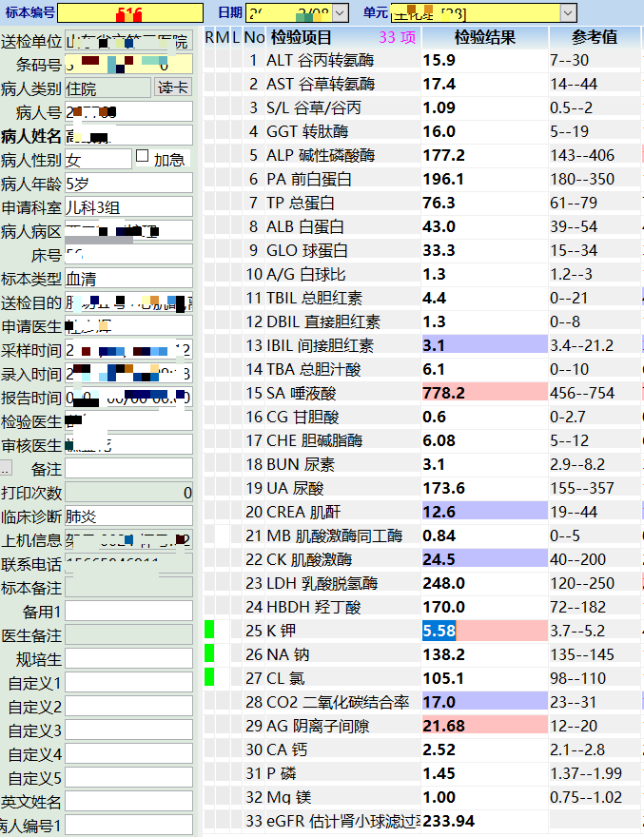Expand the 单元 unit dropdown
The height and width of the screenshot is (837, 644).
click(x=568, y=13)
